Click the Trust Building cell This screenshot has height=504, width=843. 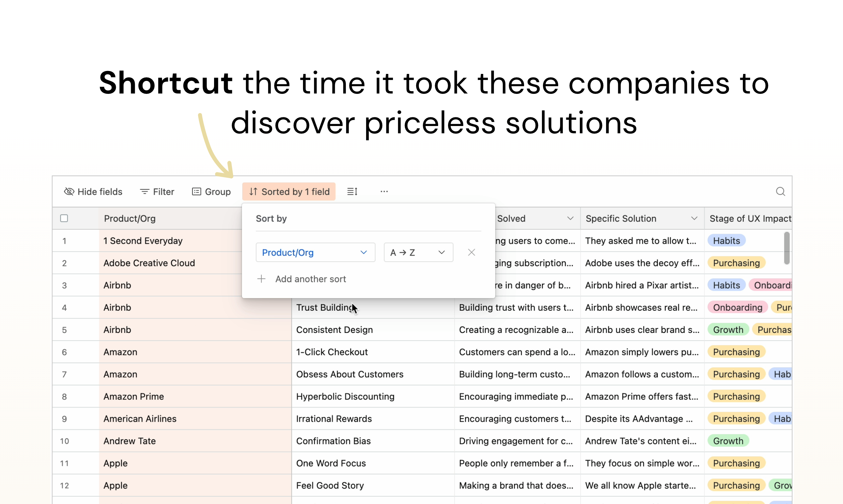(x=373, y=308)
